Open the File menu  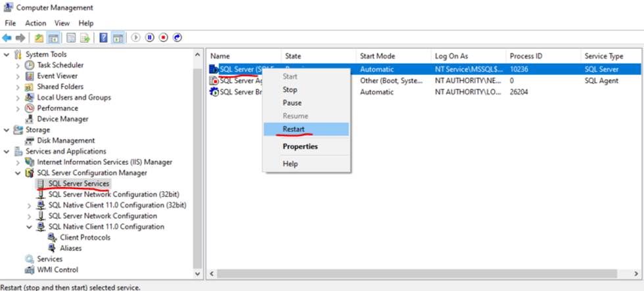pos(11,23)
